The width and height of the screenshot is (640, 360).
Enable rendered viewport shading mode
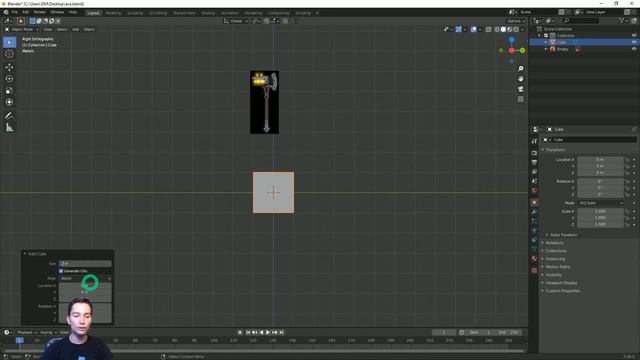(516, 29)
